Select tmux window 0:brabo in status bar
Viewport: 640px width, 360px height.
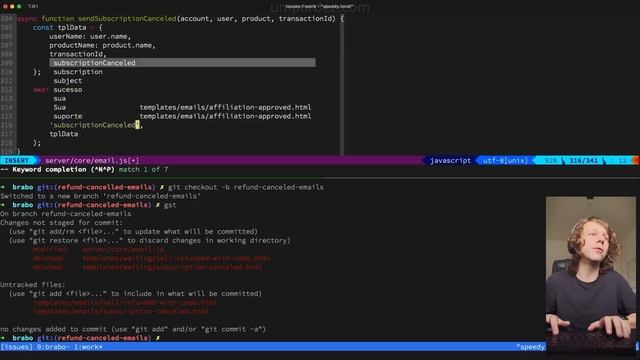click(53, 347)
